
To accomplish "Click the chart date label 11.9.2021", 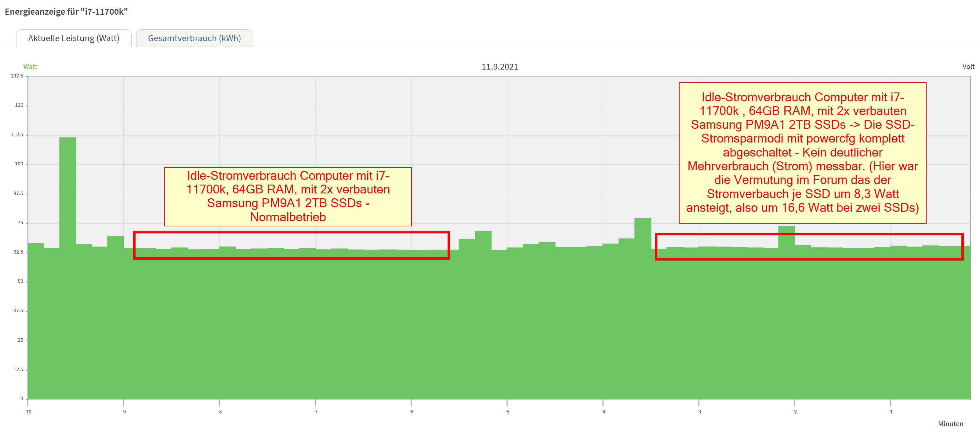I will (499, 67).
